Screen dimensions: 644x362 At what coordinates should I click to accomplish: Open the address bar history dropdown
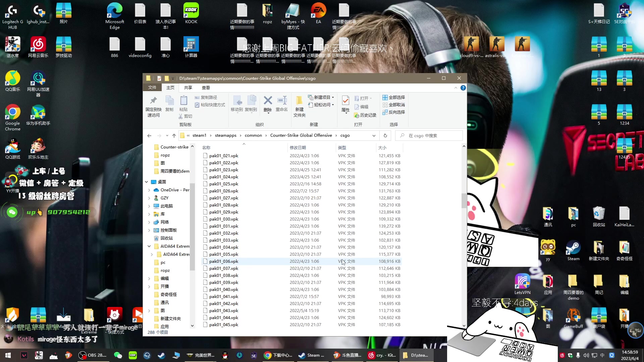(374, 136)
